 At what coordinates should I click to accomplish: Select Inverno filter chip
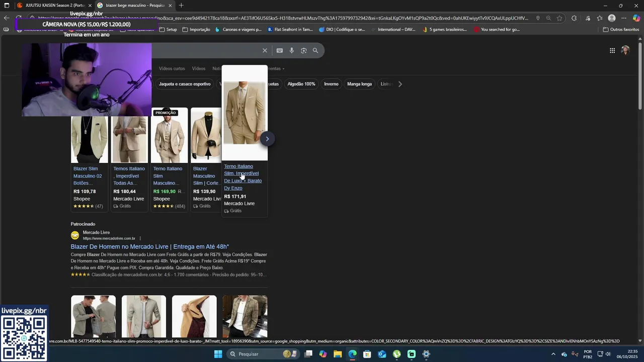coord(331,84)
